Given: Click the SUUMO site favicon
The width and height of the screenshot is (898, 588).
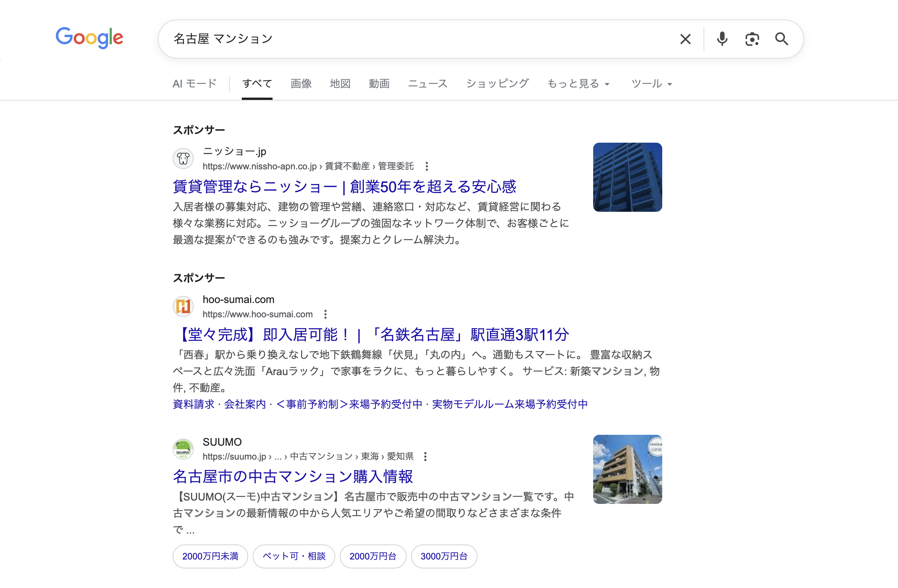Looking at the screenshot, I should coord(183,449).
